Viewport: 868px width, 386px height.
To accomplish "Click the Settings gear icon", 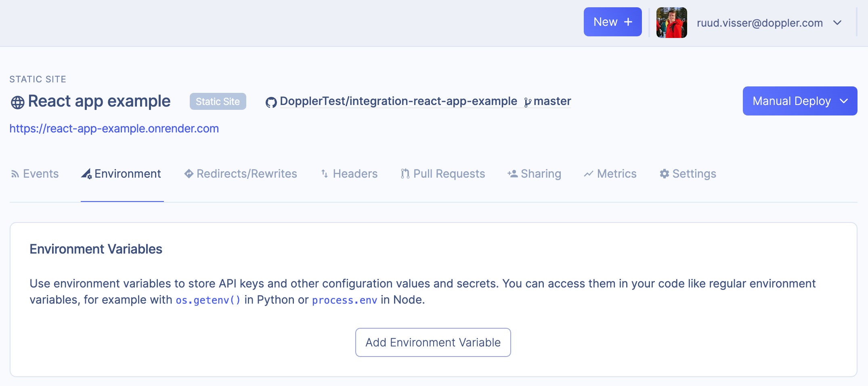I will (665, 174).
